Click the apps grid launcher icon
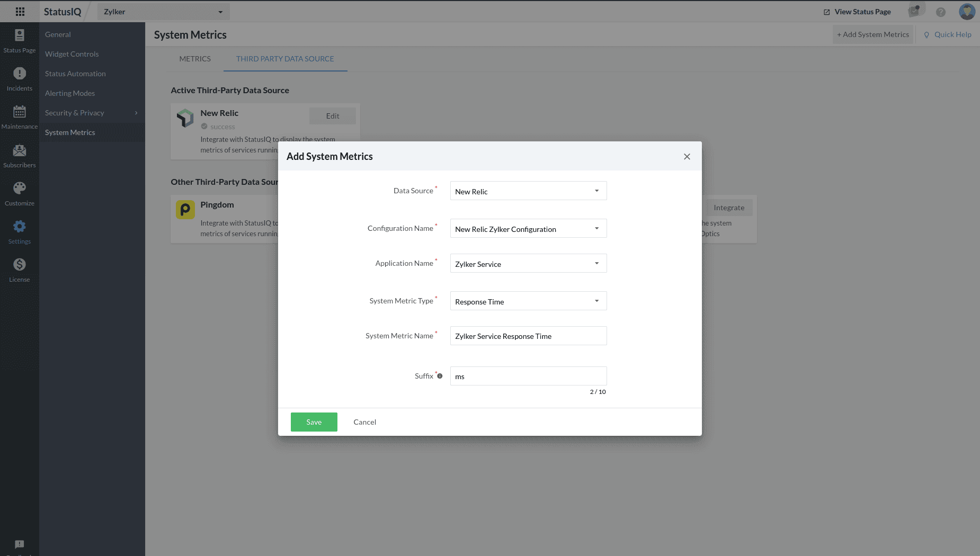The width and height of the screenshot is (980, 556). [20, 12]
